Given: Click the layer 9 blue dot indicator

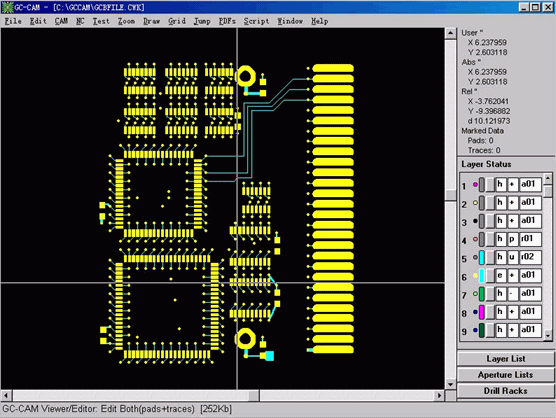Looking at the screenshot, I should (475, 330).
